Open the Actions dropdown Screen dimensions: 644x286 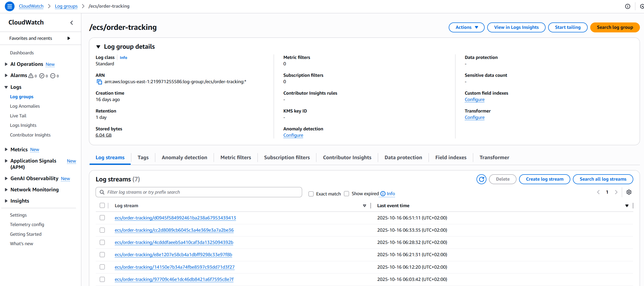467,27
